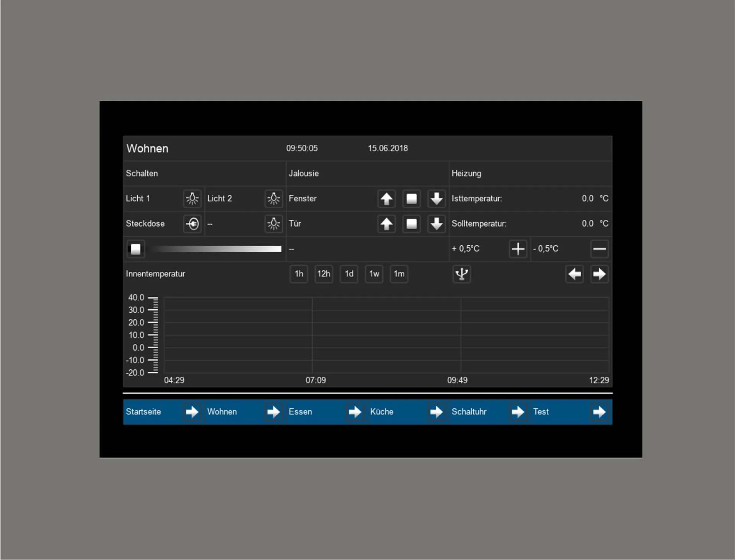Open the Küche room page
This screenshot has height=560, width=735.
tap(436, 412)
